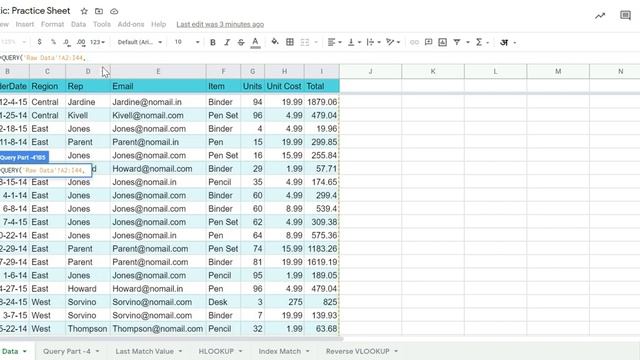640x360 pixels.
Task: Click the cloud save status icon
Action: (114, 11)
